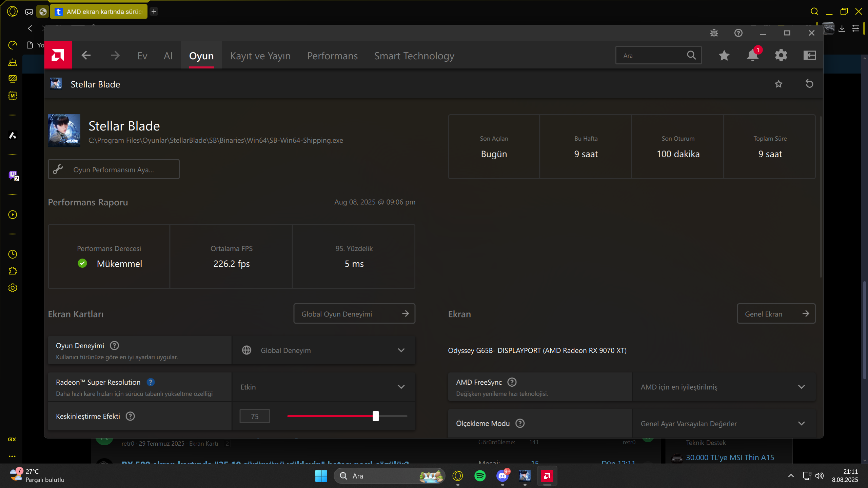Open volume control in system tray
Viewport: 868px width, 488px height.
[820, 476]
